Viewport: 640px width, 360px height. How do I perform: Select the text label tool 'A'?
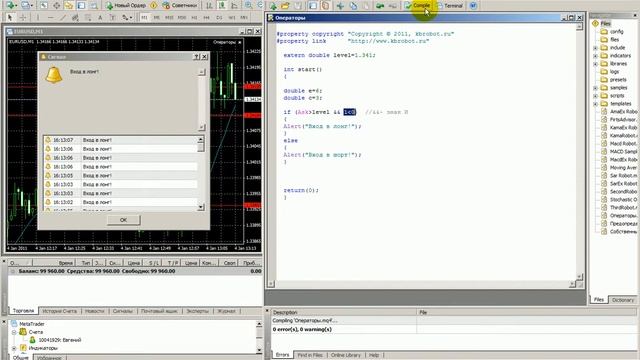point(100,18)
